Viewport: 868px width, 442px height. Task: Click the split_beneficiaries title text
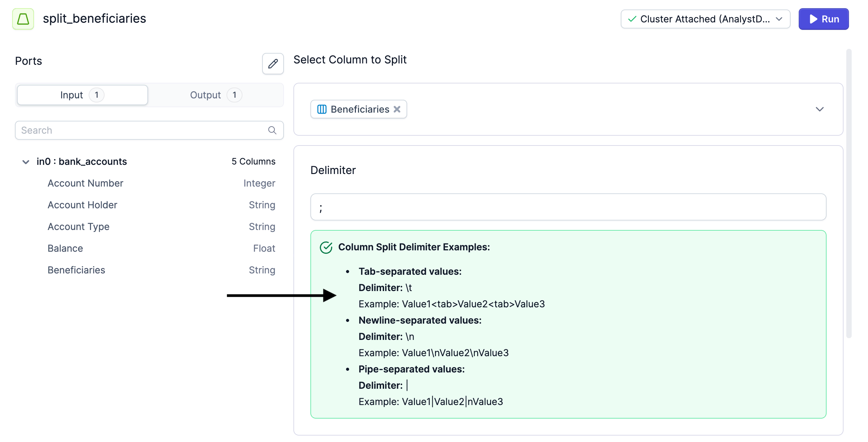click(x=94, y=19)
